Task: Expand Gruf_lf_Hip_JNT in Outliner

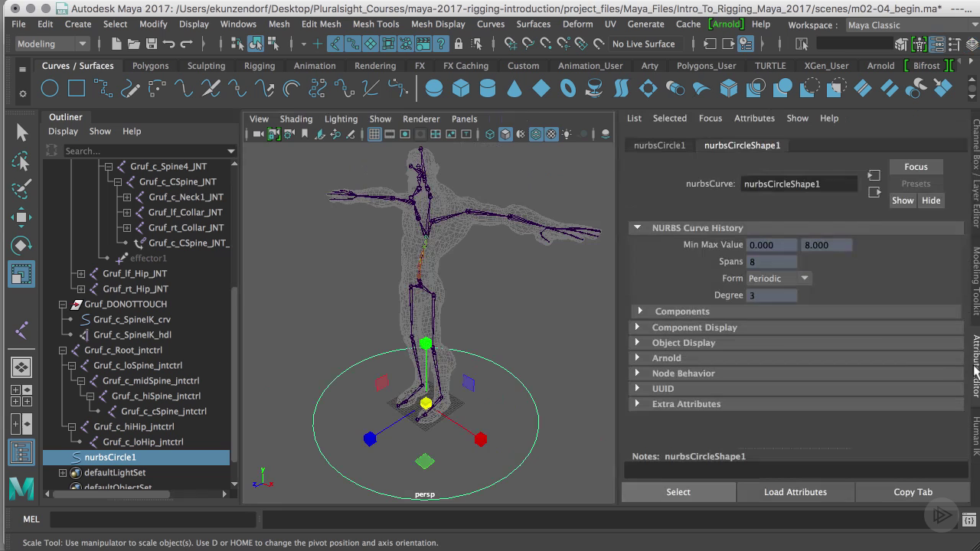Action: coord(81,273)
